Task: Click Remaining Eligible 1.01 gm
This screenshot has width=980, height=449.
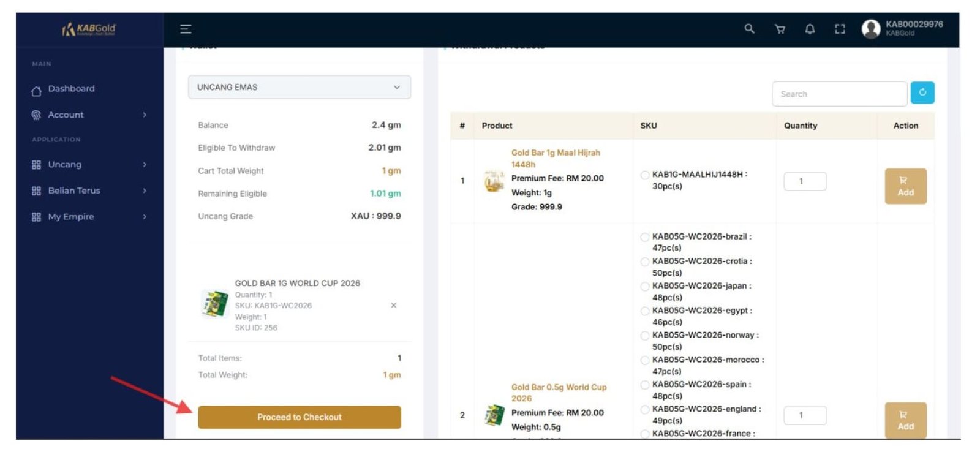Action: [x=385, y=194]
